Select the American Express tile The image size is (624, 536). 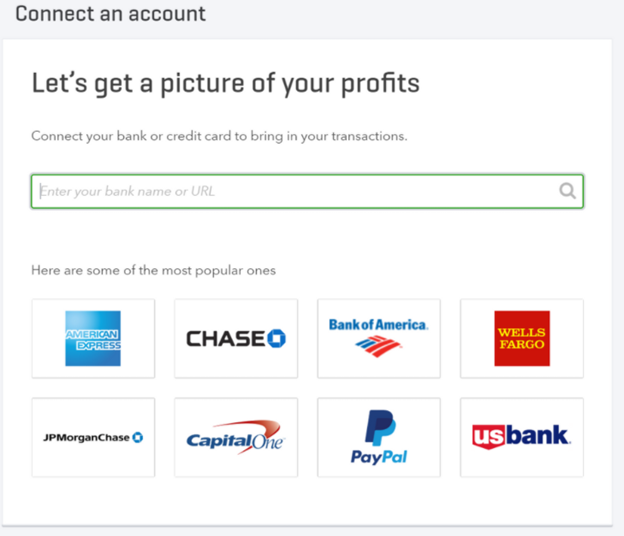pyautogui.click(x=93, y=338)
